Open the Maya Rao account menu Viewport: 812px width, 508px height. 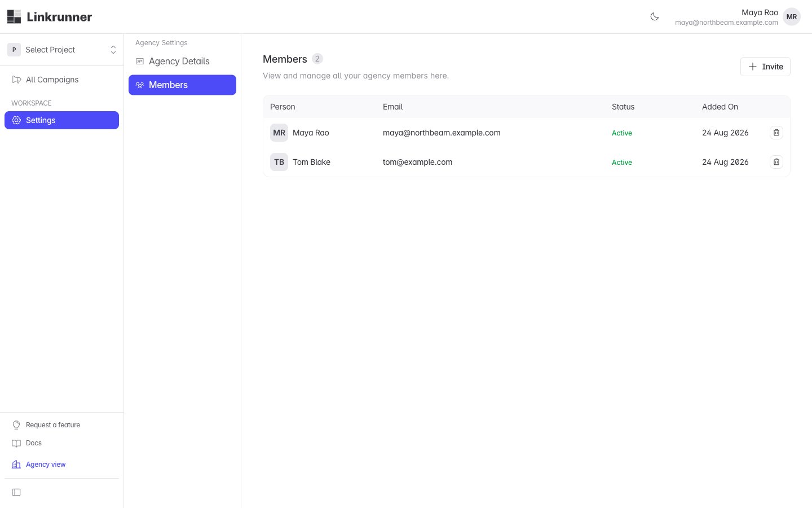(738, 17)
